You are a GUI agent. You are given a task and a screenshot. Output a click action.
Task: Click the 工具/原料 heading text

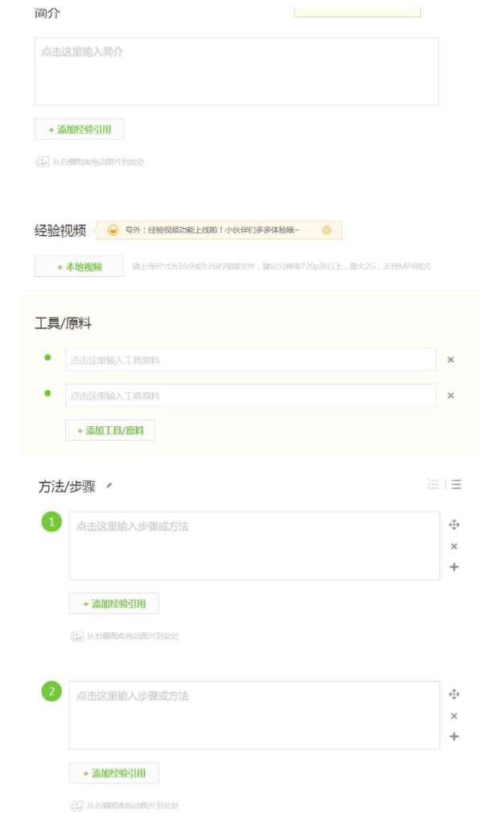click(63, 323)
